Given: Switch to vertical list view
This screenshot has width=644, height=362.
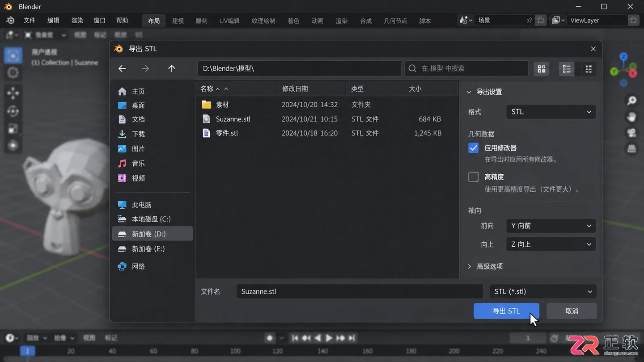Looking at the screenshot, I should [567, 69].
